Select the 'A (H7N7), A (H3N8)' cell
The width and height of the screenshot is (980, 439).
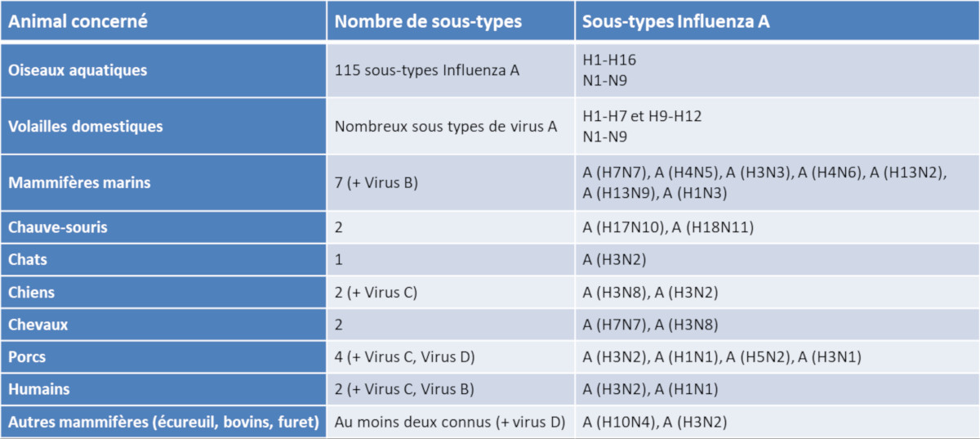(x=650, y=325)
